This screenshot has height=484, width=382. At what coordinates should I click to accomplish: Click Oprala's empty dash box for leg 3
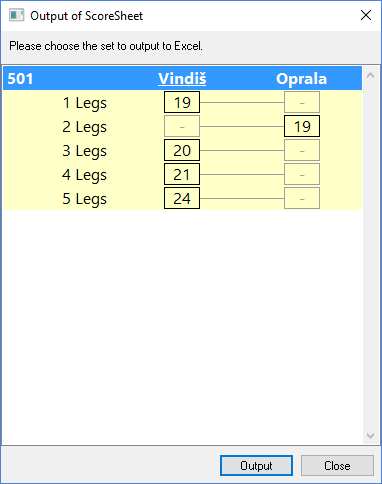click(302, 150)
